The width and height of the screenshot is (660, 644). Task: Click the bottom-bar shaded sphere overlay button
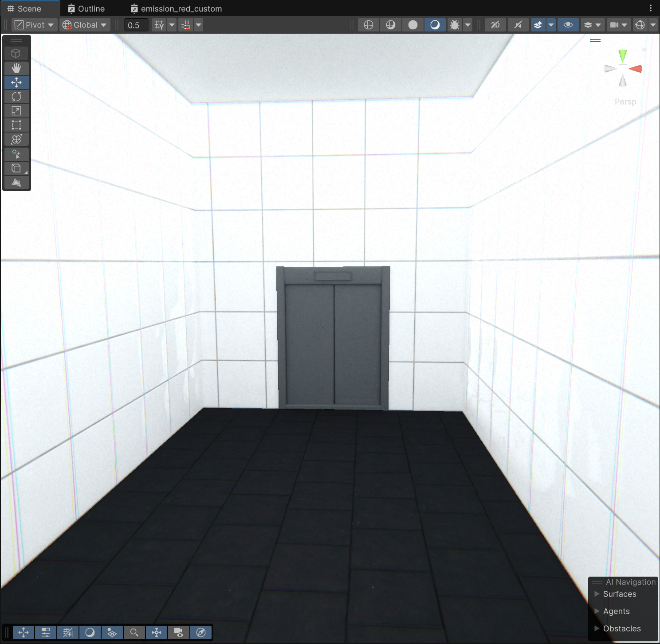pos(90,632)
